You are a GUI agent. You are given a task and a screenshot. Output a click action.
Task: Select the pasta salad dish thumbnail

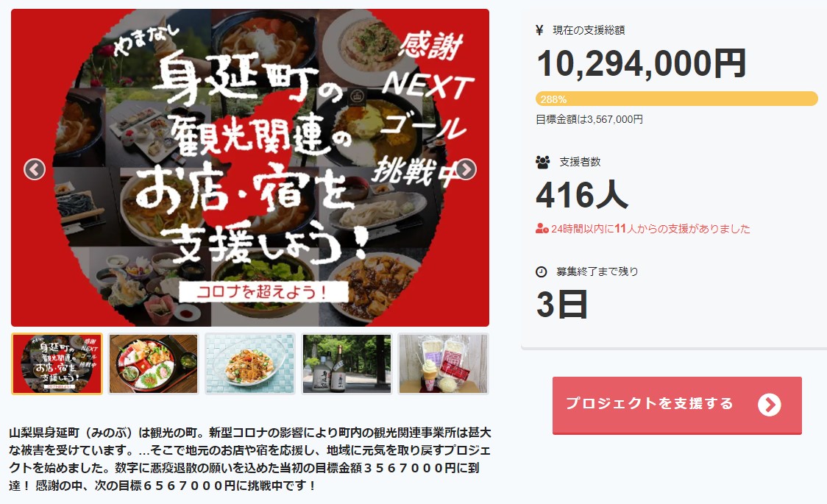(x=250, y=363)
